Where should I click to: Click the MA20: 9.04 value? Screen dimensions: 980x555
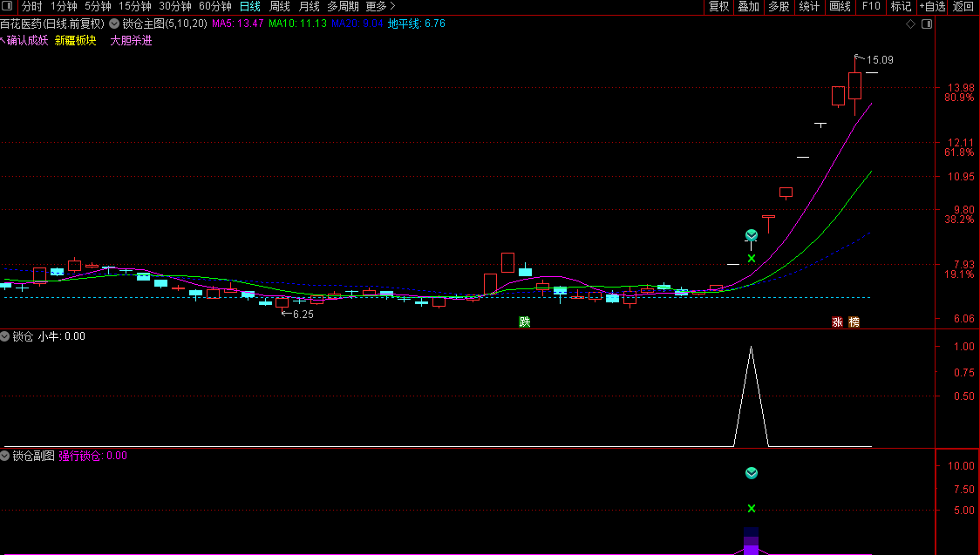point(357,24)
